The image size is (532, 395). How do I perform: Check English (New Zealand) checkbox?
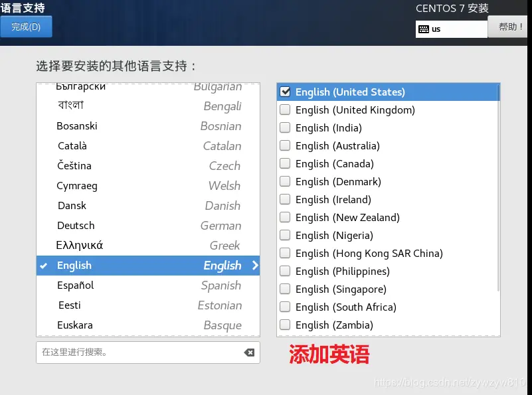285,217
